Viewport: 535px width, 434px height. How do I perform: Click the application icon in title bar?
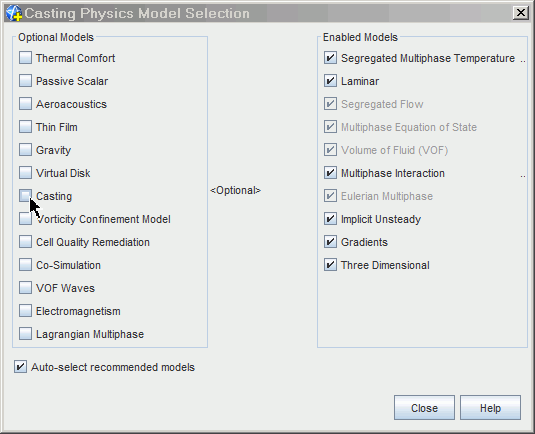click(14, 13)
